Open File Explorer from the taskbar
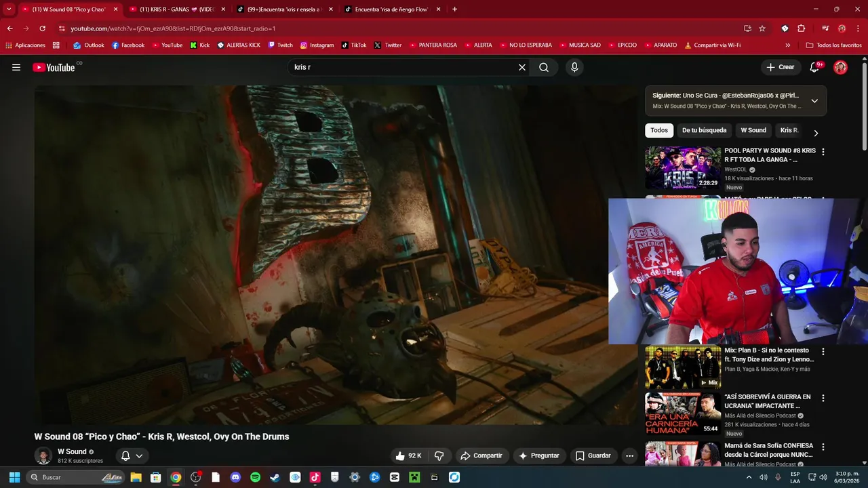The image size is (868, 488). pos(136,477)
